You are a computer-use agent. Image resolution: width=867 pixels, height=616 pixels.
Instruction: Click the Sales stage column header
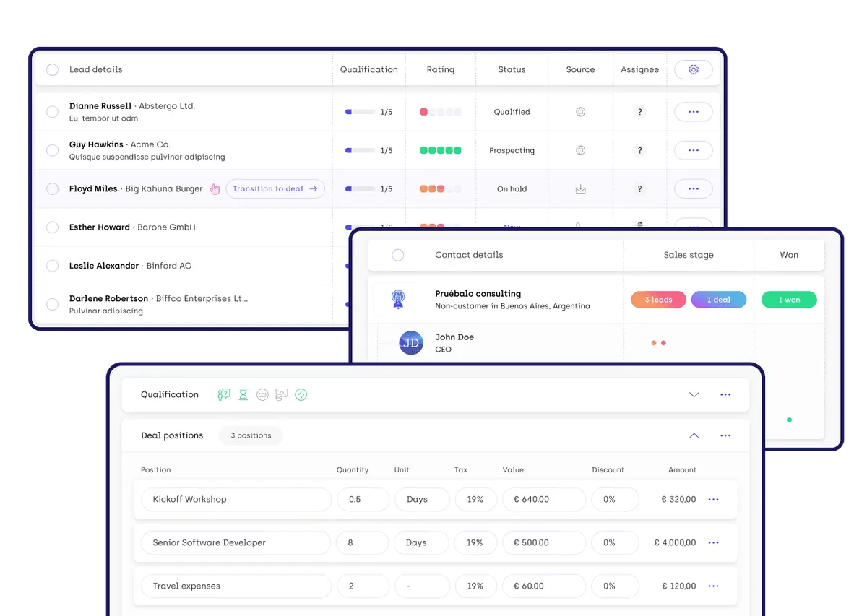[x=689, y=255]
